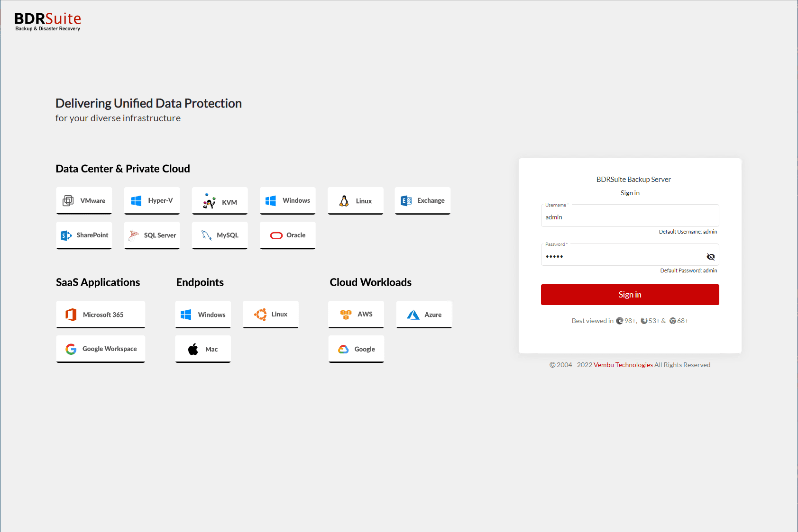Image resolution: width=798 pixels, height=532 pixels.
Task: Focus the Username input field
Action: [630, 216]
